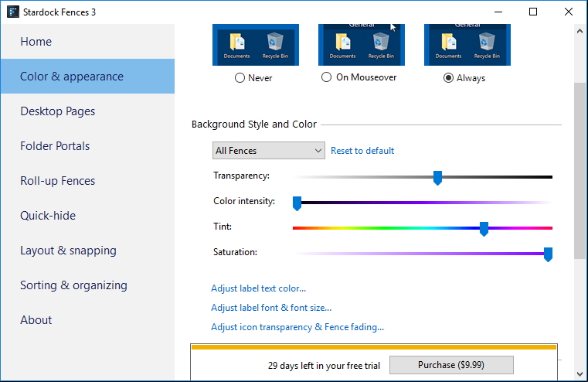The image size is (588, 382).
Task: Click the scrollbar up arrow
Action: pyautogui.click(x=580, y=32)
